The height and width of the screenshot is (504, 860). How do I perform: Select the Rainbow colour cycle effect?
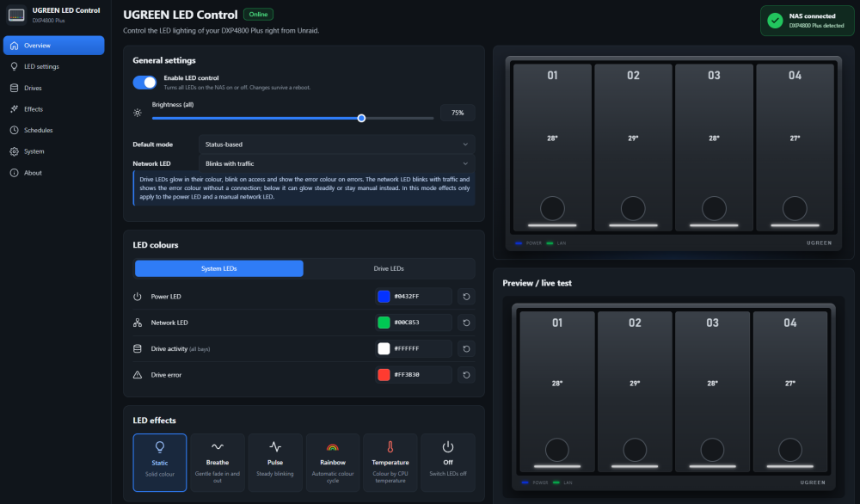333,463
